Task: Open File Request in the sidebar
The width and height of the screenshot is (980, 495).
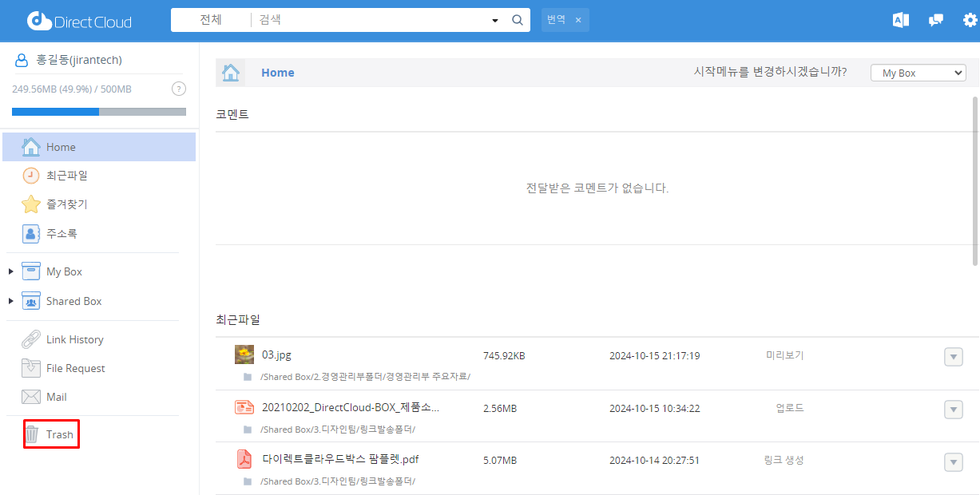Action: click(75, 368)
